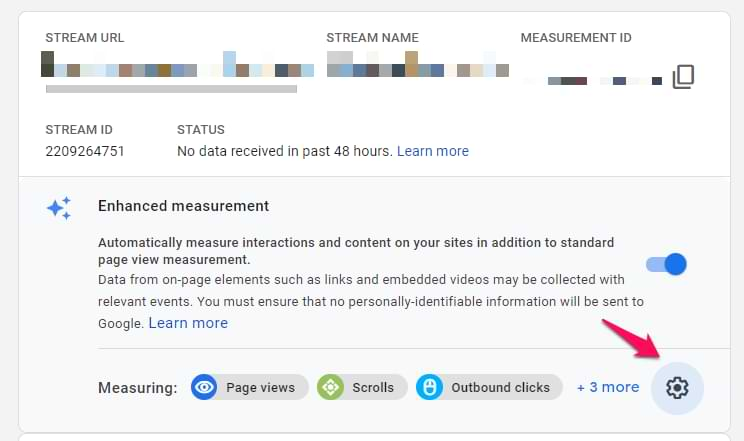744x441 pixels.
Task: Click the blue sparkle Enhanced measurement icon
Action: coord(59,208)
